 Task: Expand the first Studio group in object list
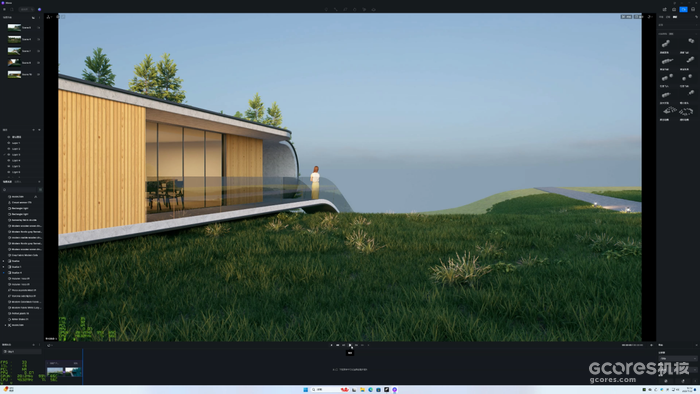(x=4, y=261)
